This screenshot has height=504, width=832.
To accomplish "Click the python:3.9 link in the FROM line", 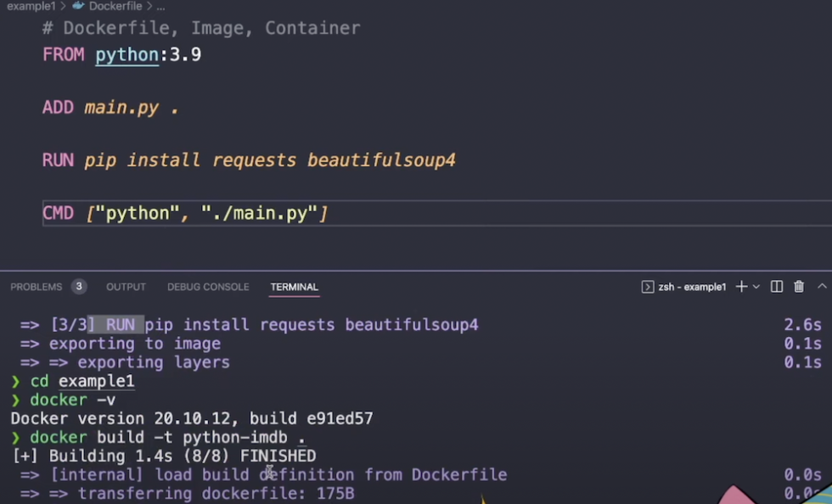I will pos(126,54).
